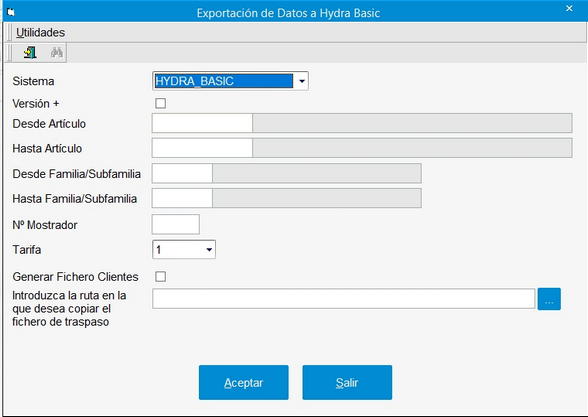
Task: Click the Hasta Artículo label
Action: pos(47,148)
